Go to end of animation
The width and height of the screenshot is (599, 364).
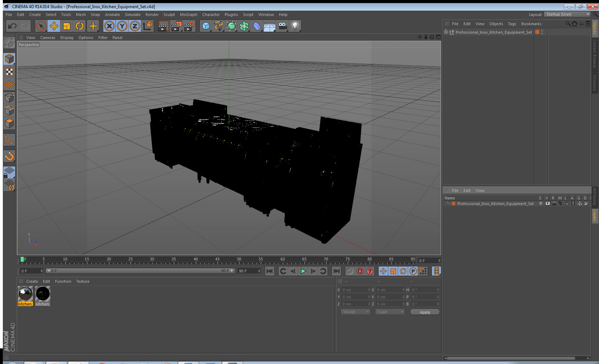click(x=336, y=271)
